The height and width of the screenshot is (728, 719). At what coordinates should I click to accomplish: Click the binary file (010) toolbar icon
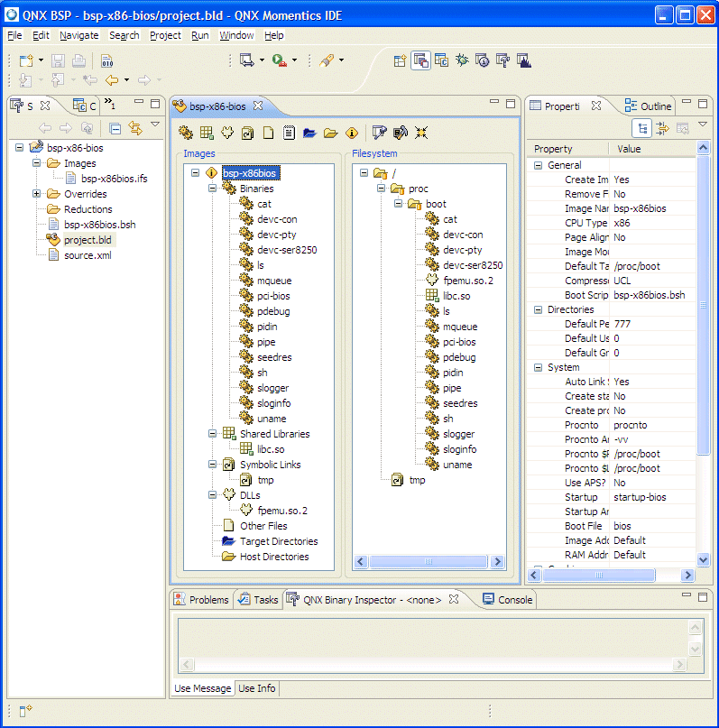(x=106, y=60)
